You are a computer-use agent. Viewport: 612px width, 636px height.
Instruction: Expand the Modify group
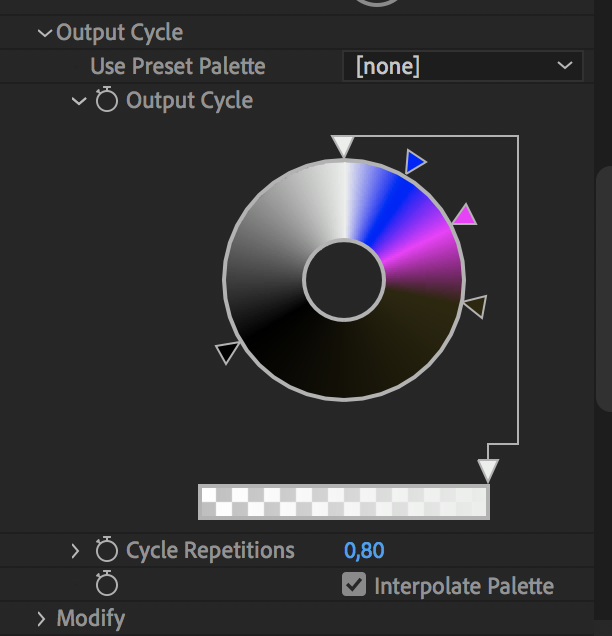point(41,619)
